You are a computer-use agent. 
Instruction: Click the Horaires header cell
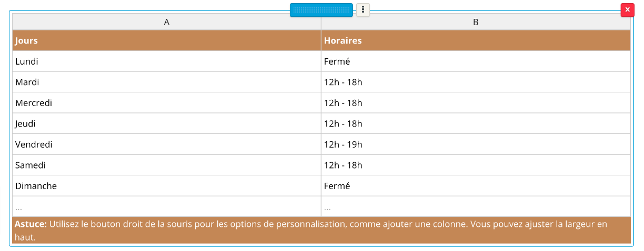476,40
